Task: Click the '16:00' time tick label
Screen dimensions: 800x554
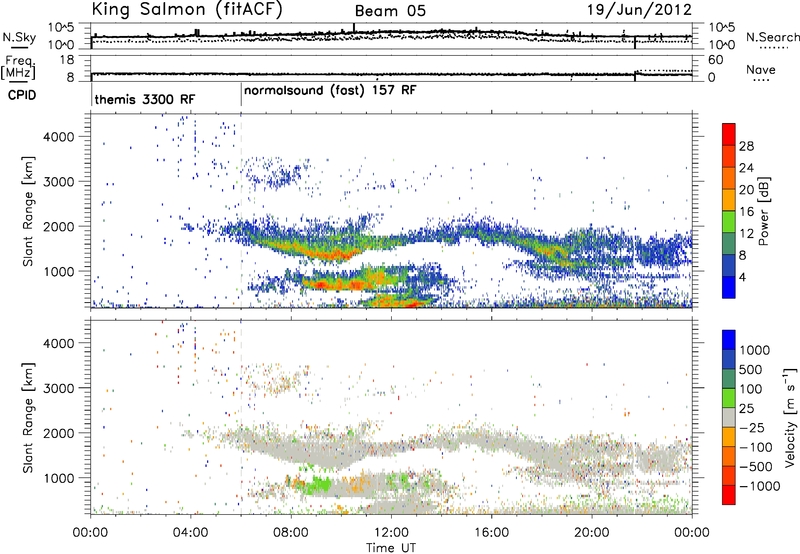Action: pyautogui.click(x=491, y=533)
